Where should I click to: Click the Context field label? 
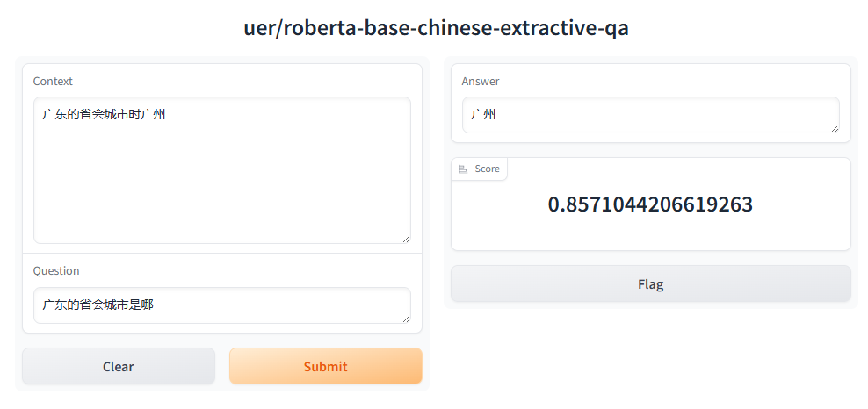pos(53,82)
